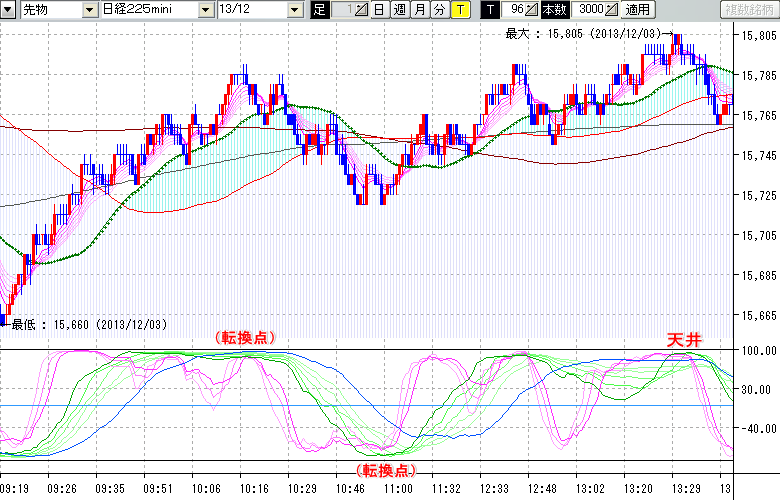Click the yellow T tick timeframe button
The height and width of the screenshot is (500, 780).
pyautogui.click(x=459, y=10)
